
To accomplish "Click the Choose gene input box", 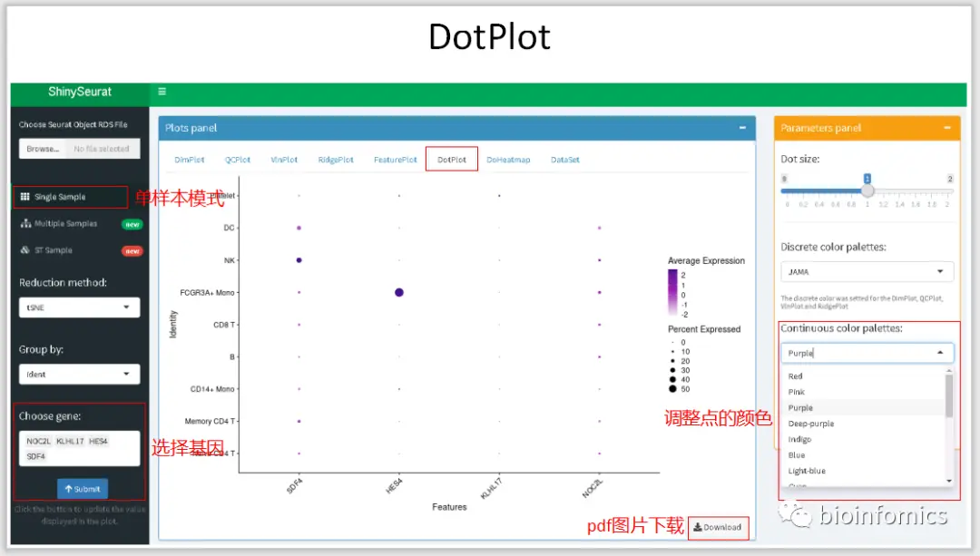I will tap(79, 449).
